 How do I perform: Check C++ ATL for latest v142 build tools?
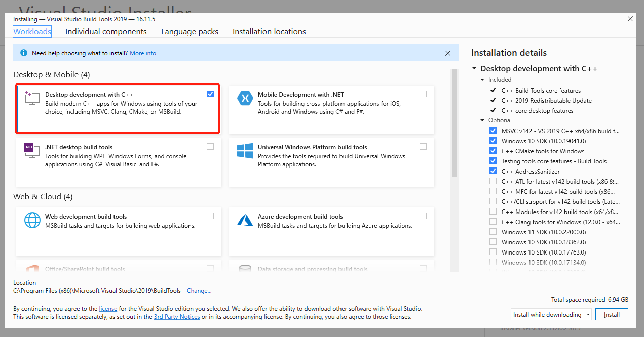tap(493, 181)
